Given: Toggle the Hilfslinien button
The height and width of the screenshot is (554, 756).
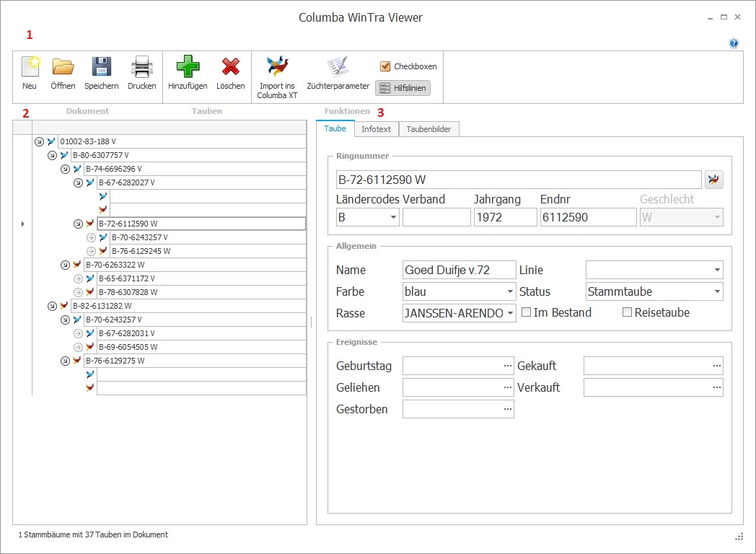Looking at the screenshot, I should [x=402, y=88].
